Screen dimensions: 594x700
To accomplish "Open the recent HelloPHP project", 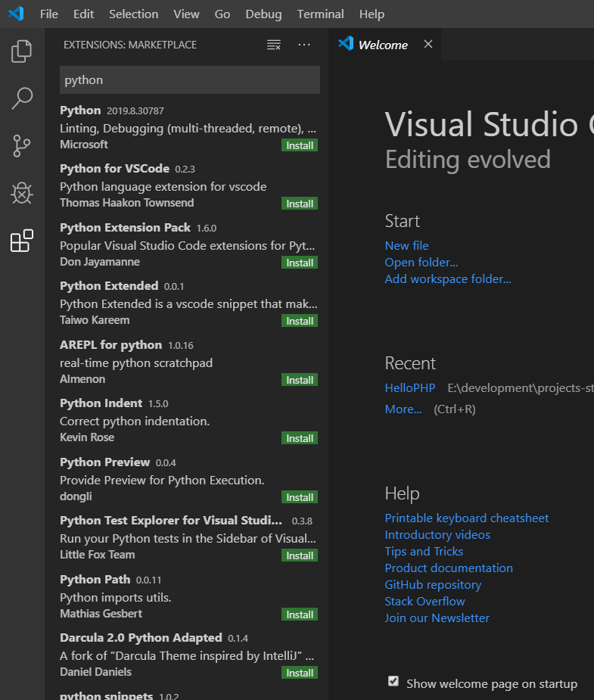I will pyautogui.click(x=409, y=388).
